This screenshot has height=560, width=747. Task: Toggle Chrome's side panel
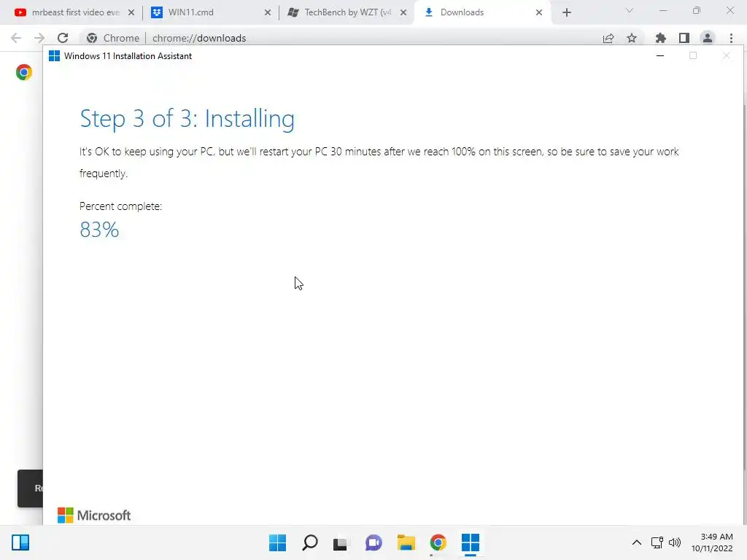[x=684, y=38]
